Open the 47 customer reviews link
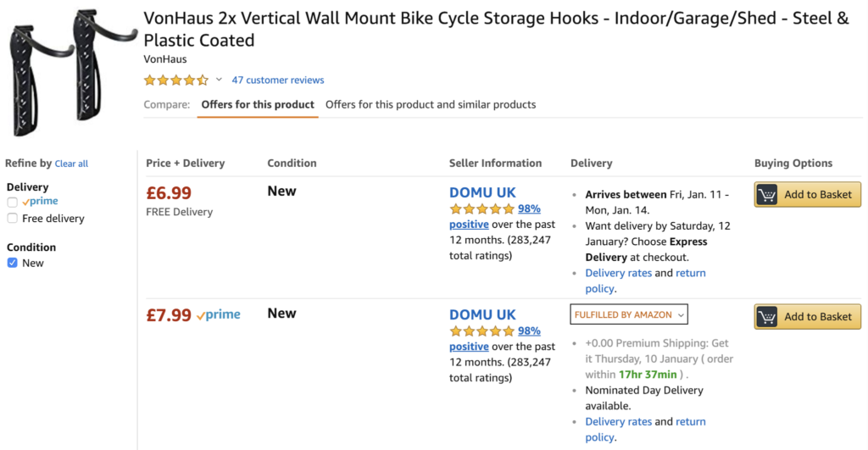 277,81
